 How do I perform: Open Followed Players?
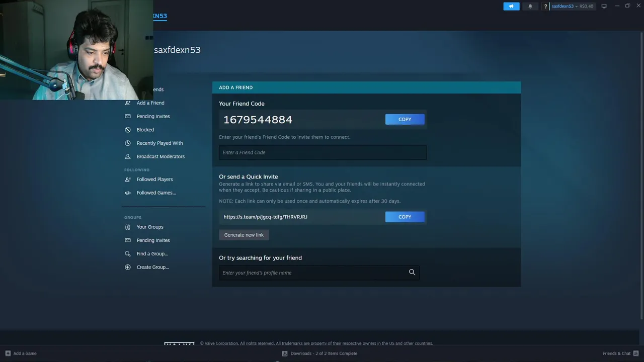coord(154,179)
